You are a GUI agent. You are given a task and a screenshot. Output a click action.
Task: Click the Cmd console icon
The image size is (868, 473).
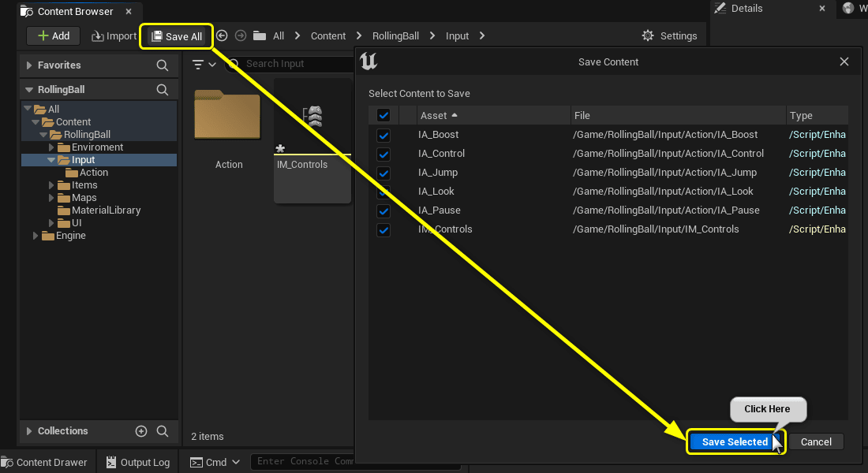[197, 462]
